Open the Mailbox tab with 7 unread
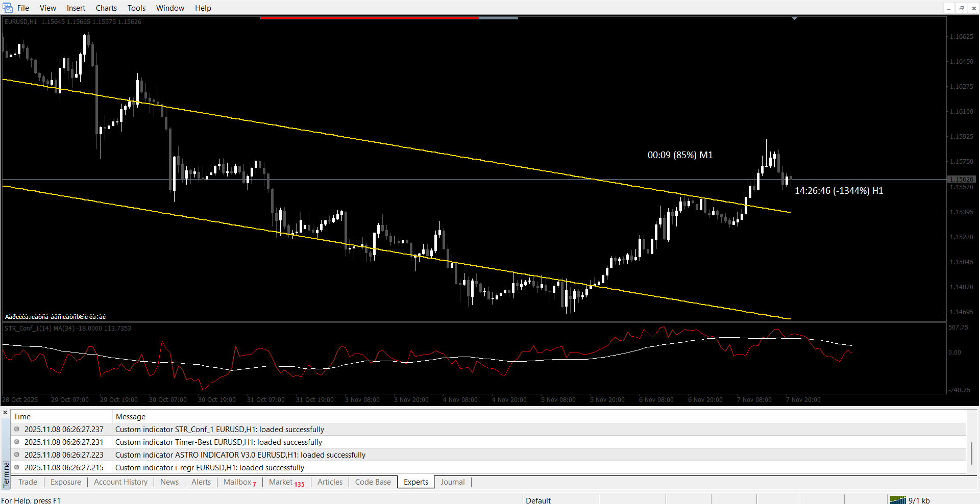 [239, 482]
